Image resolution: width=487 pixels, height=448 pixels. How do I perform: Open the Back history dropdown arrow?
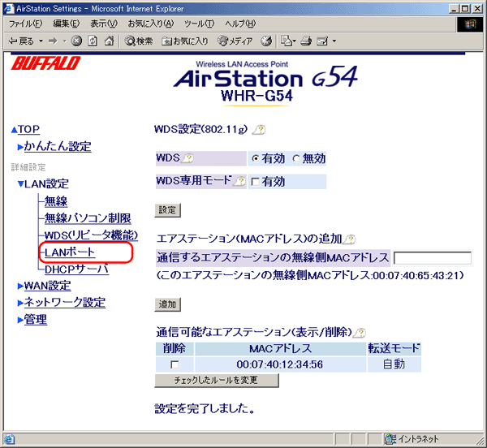coord(41,41)
